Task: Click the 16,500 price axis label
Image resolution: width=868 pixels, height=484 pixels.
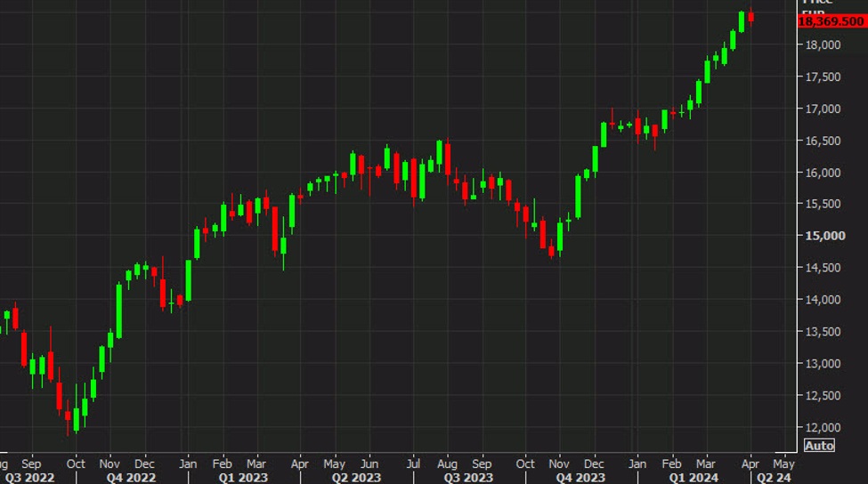Action: 823,141
